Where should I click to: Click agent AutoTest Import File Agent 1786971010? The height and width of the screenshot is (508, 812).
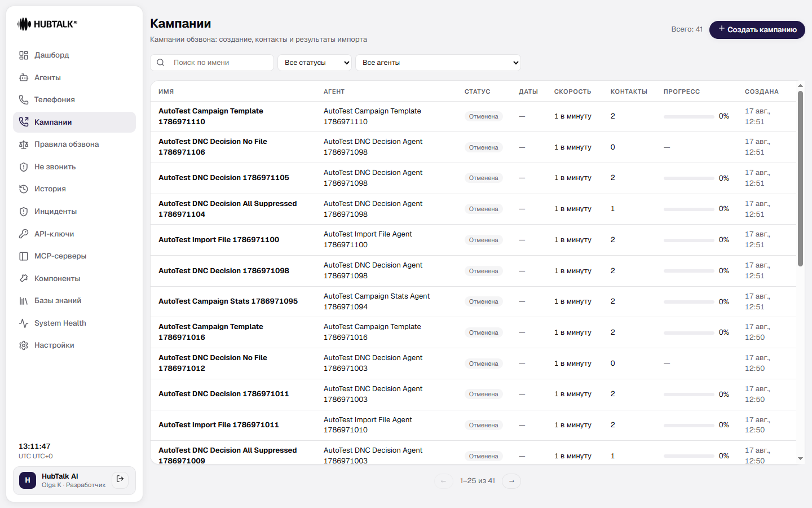point(368,425)
